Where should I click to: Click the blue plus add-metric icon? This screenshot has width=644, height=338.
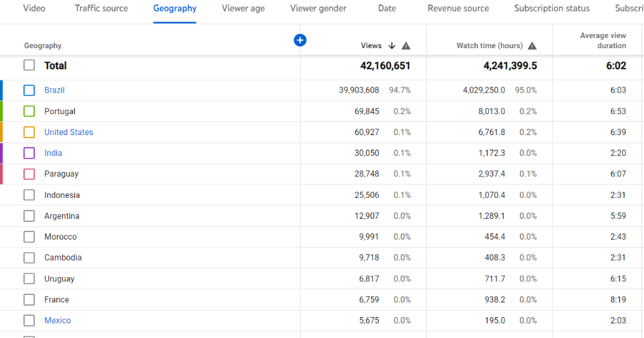tap(300, 40)
